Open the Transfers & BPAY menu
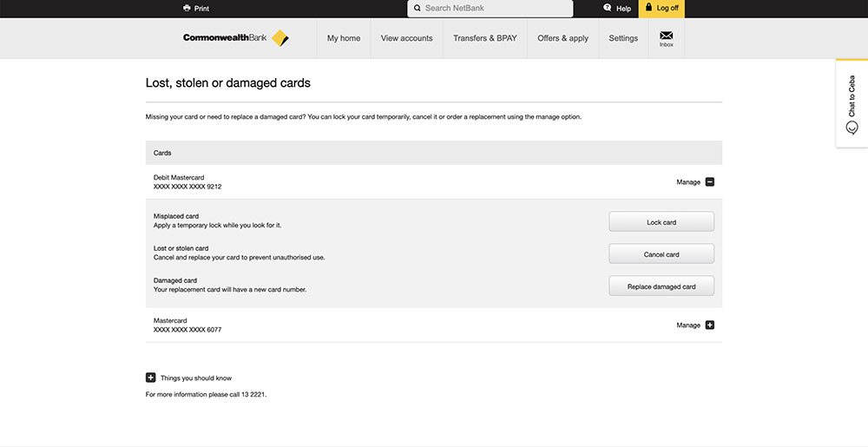 coord(485,38)
